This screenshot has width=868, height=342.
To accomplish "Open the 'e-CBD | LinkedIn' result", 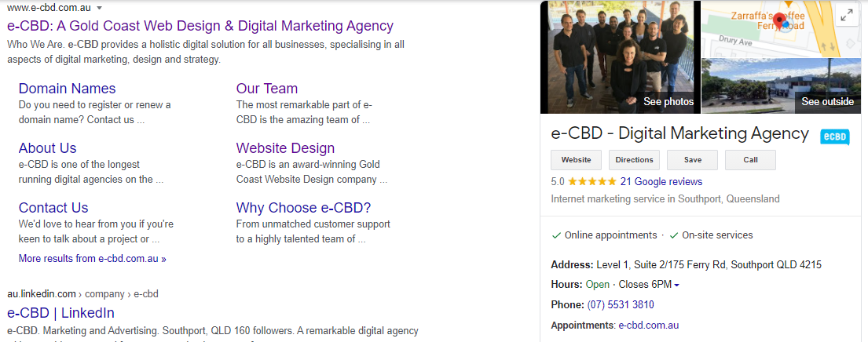I will tap(60, 313).
